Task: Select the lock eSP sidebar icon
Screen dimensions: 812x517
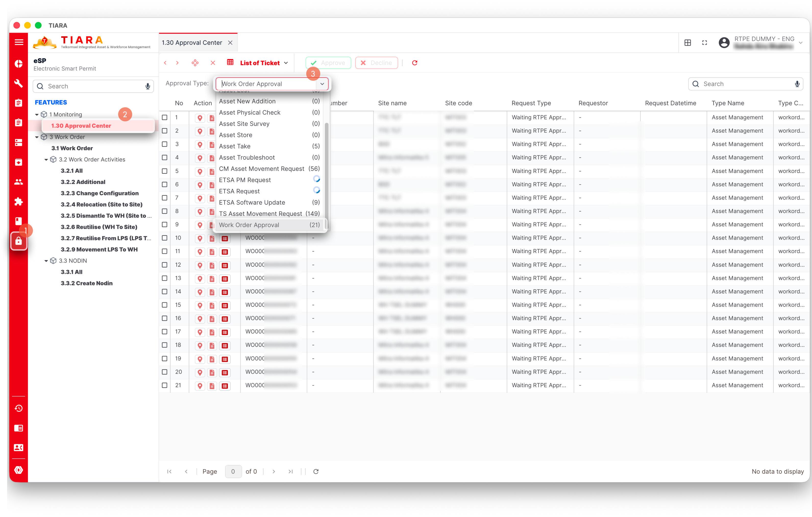Action: coord(19,241)
